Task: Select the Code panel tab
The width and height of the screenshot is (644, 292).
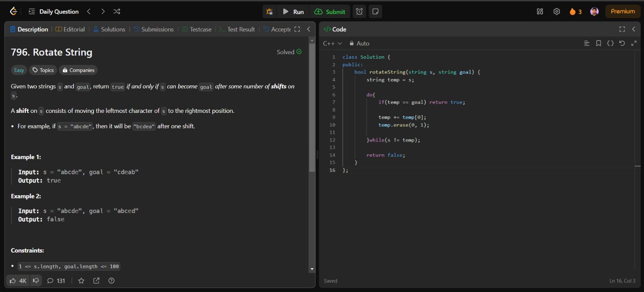Action: pos(335,29)
